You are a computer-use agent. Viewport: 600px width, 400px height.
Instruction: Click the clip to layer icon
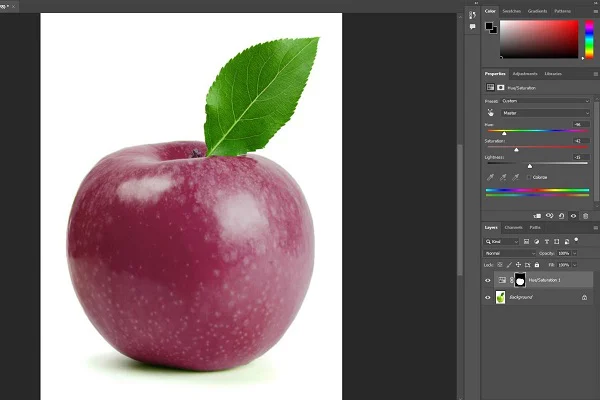(x=537, y=215)
